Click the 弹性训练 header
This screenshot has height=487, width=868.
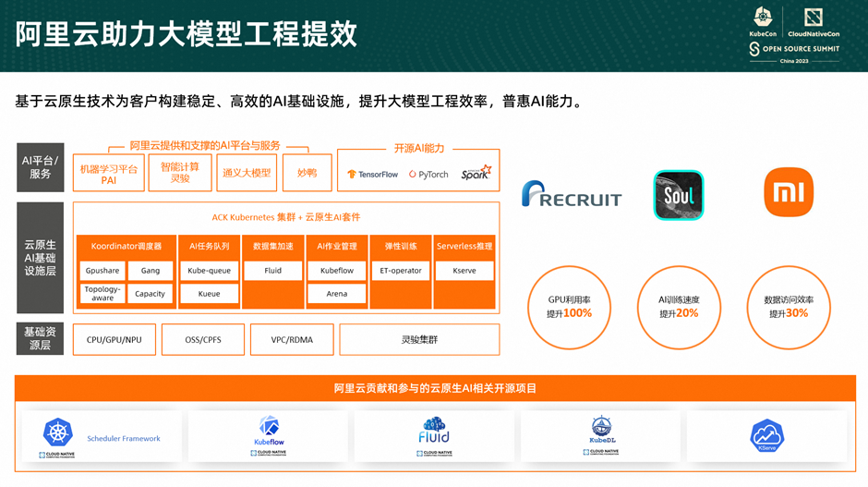(x=401, y=246)
